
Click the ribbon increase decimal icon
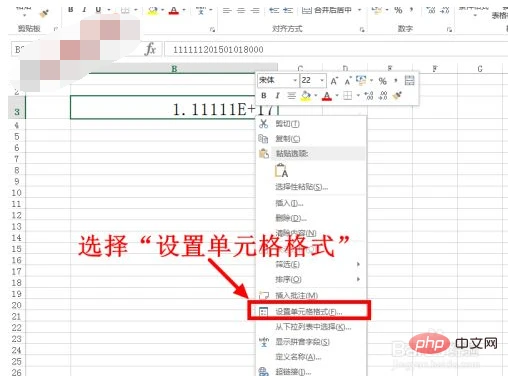(x=431, y=10)
